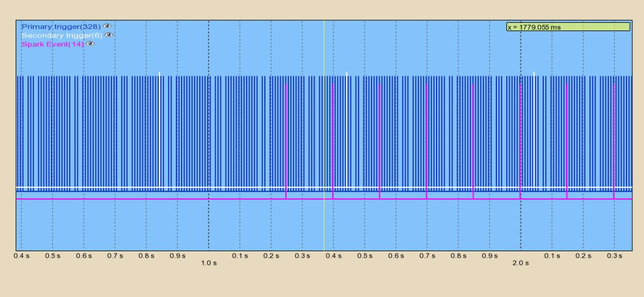The height and width of the screenshot is (297, 644).
Task: Click the first 0.4 s tick label on axis
Action: [x=21, y=256]
